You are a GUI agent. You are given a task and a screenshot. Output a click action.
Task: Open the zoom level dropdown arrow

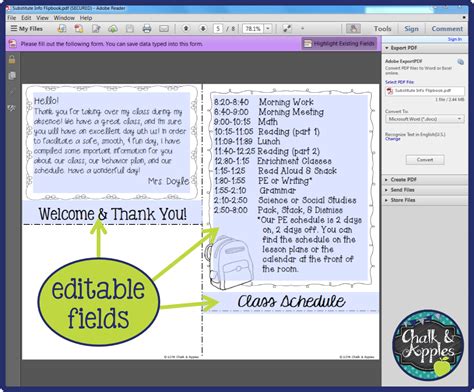tap(268, 29)
